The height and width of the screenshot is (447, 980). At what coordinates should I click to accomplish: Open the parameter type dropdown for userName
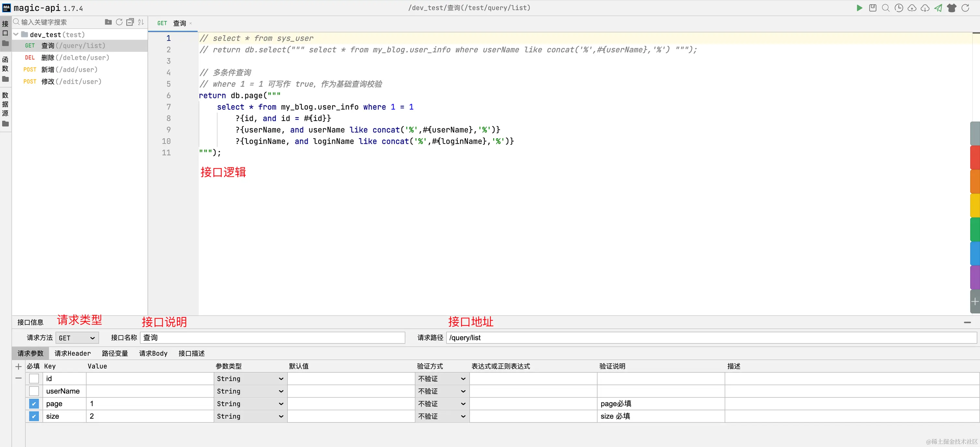250,391
